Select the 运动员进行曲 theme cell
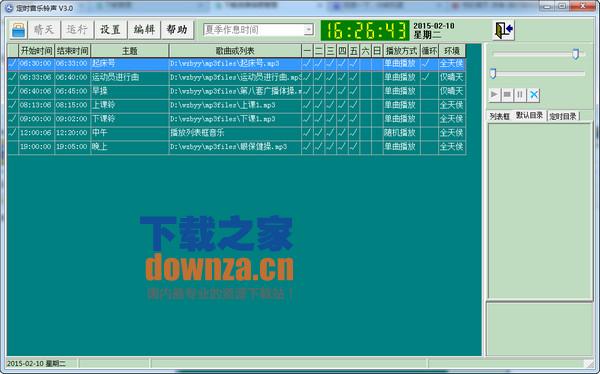 pyautogui.click(x=129, y=77)
